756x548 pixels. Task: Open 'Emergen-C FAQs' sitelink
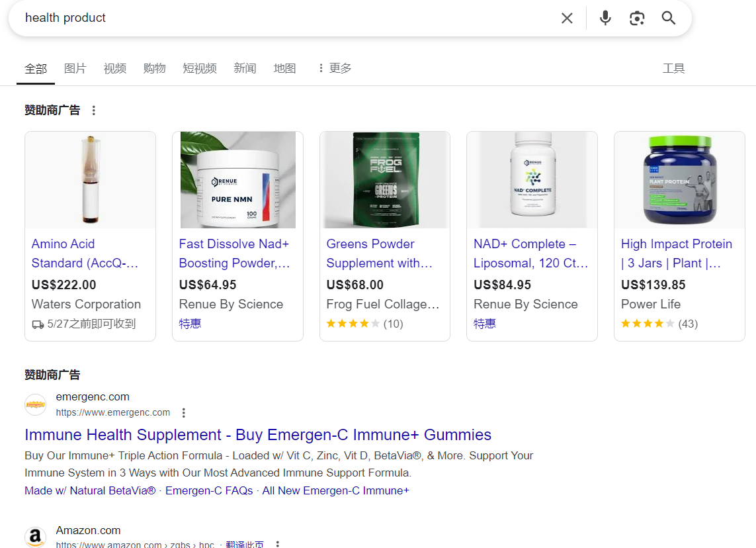(209, 491)
